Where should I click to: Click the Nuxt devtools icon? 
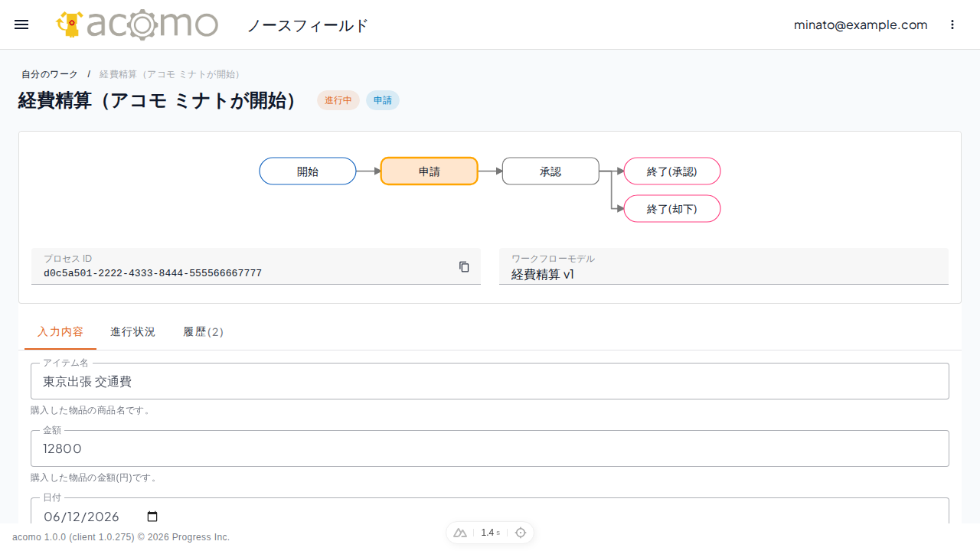(460, 533)
